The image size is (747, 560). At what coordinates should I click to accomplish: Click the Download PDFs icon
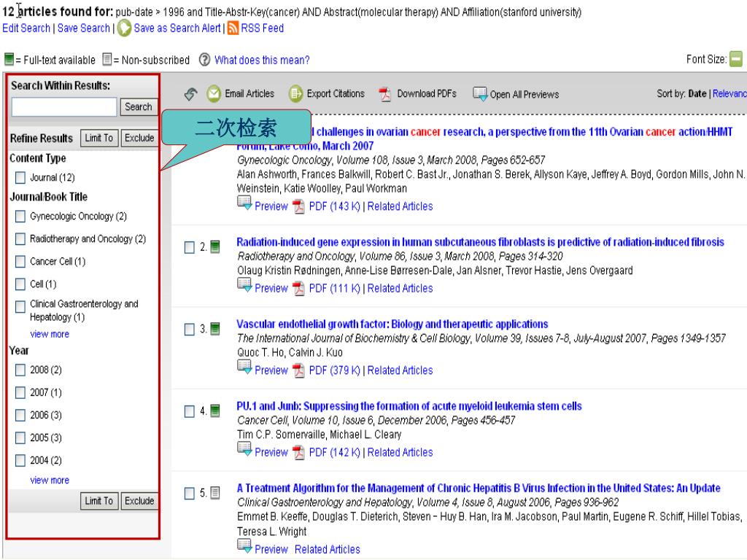[384, 94]
